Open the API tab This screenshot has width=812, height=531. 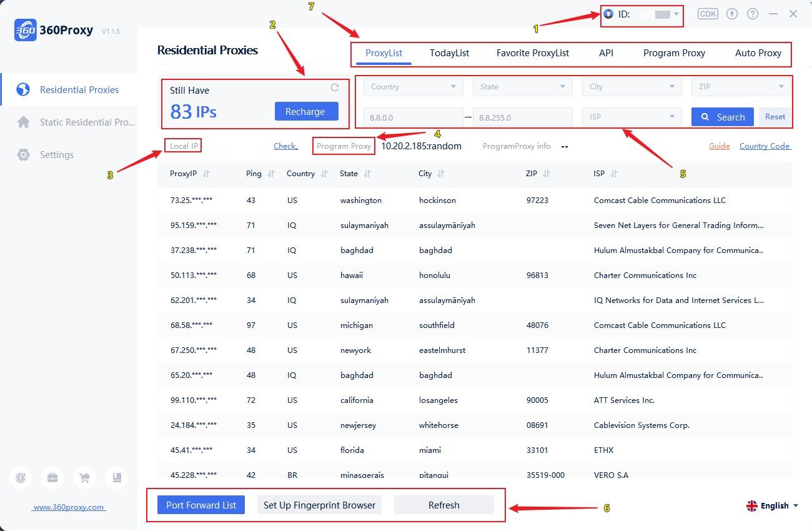(606, 53)
